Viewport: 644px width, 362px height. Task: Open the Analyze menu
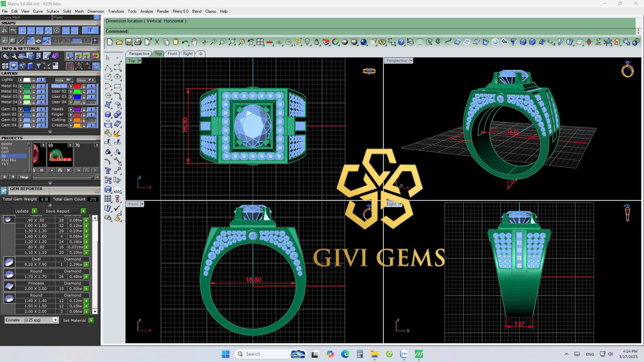(x=147, y=11)
